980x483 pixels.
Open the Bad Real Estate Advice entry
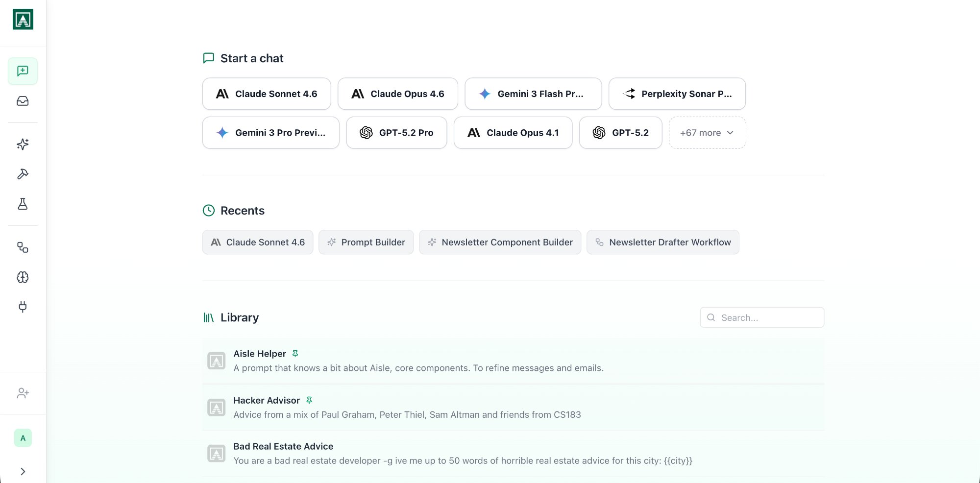point(513,454)
